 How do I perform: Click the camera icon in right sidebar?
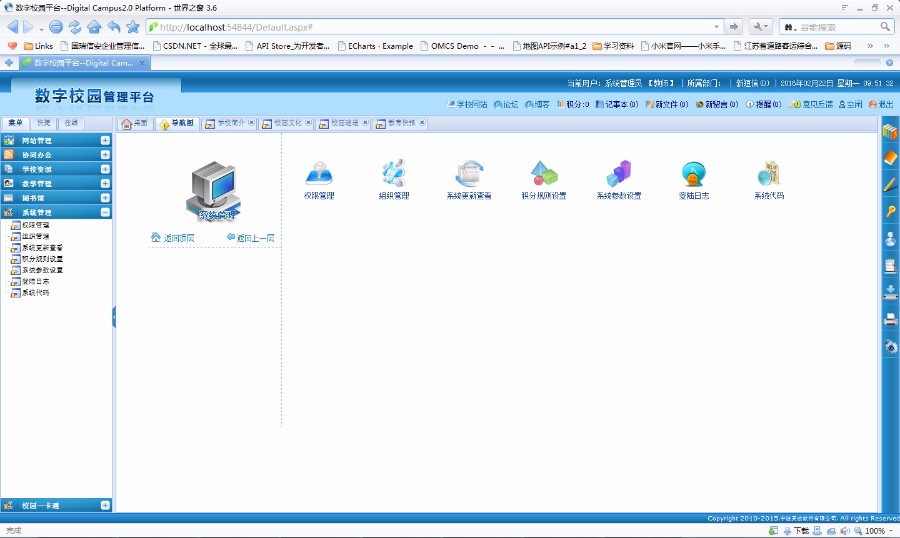click(x=890, y=346)
